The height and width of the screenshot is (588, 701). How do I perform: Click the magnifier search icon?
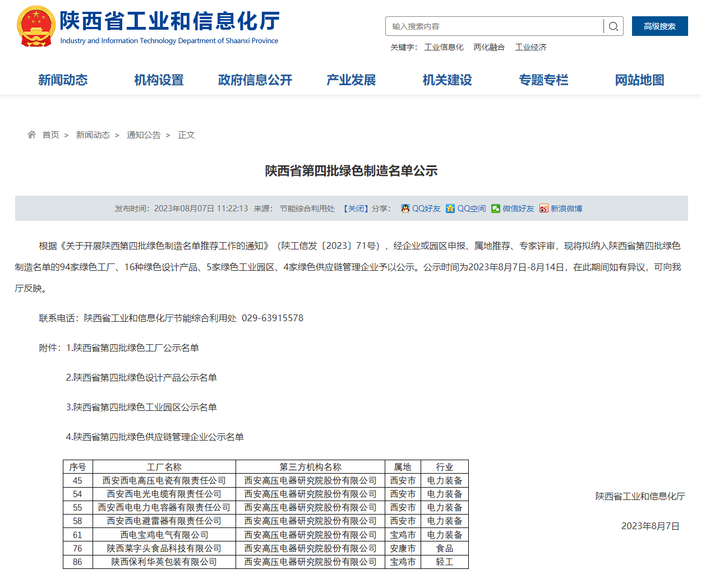[614, 26]
